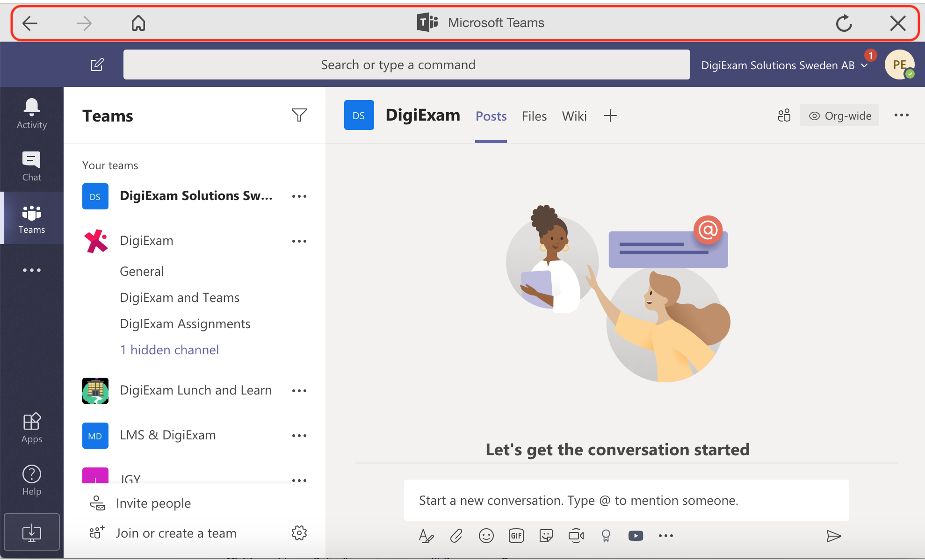
Task: Switch to the Files tab
Action: [534, 116]
